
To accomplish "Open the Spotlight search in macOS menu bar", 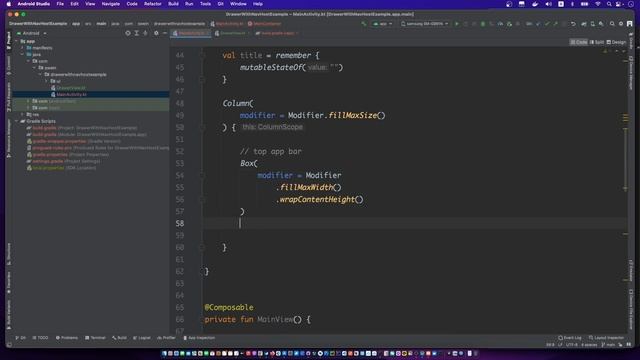I will pos(609,4).
